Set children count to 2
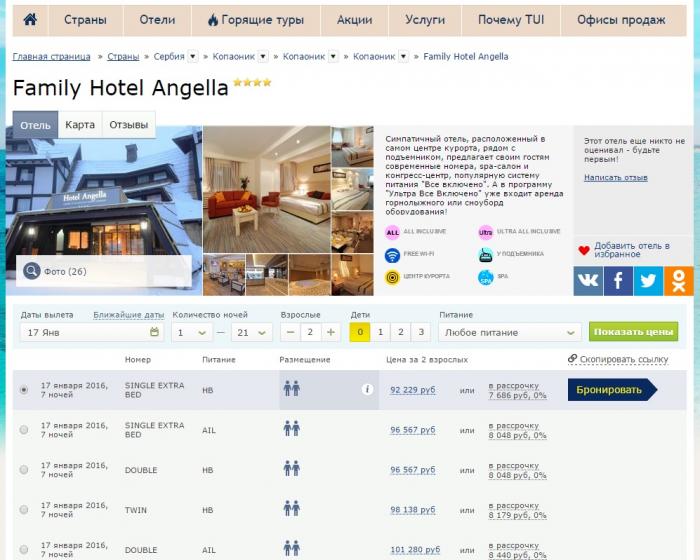 tap(401, 332)
